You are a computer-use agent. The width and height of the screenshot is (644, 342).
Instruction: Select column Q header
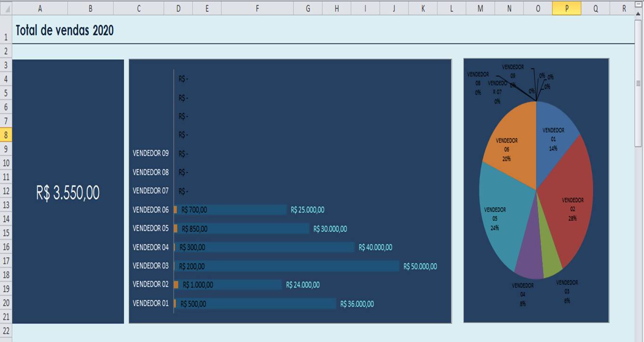tap(595, 8)
